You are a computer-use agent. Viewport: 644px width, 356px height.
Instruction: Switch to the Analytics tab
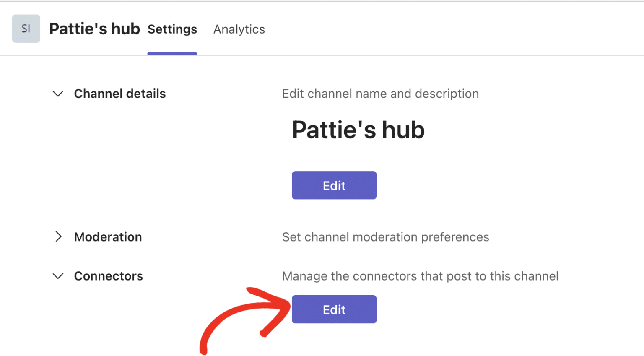[239, 29]
